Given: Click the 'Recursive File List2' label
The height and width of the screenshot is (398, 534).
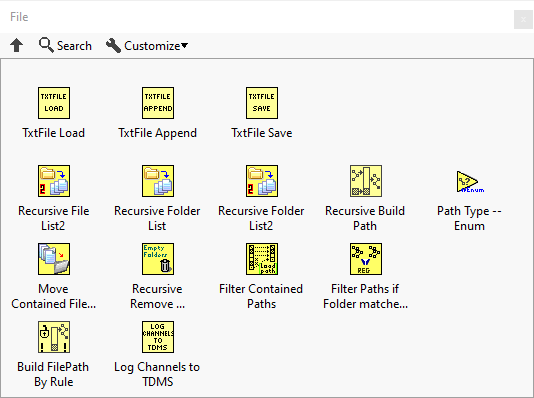Looking at the screenshot, I should [x=53, y=218].
